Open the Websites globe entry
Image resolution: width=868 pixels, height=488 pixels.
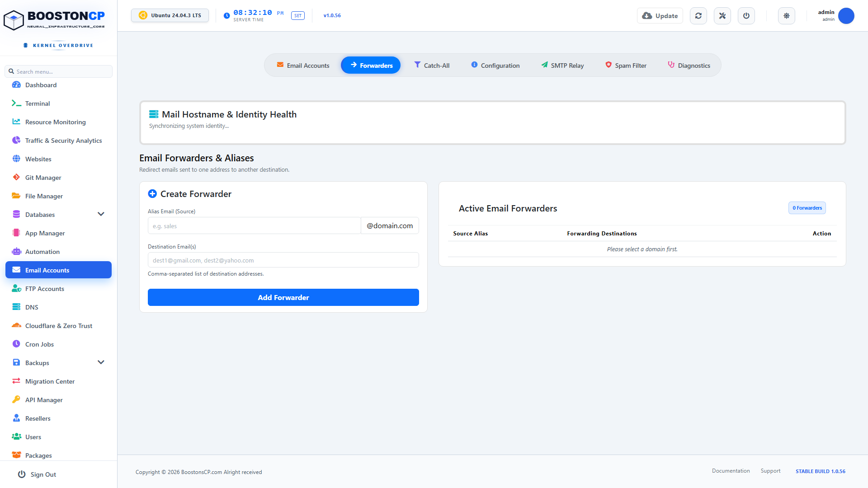[58, 159]
